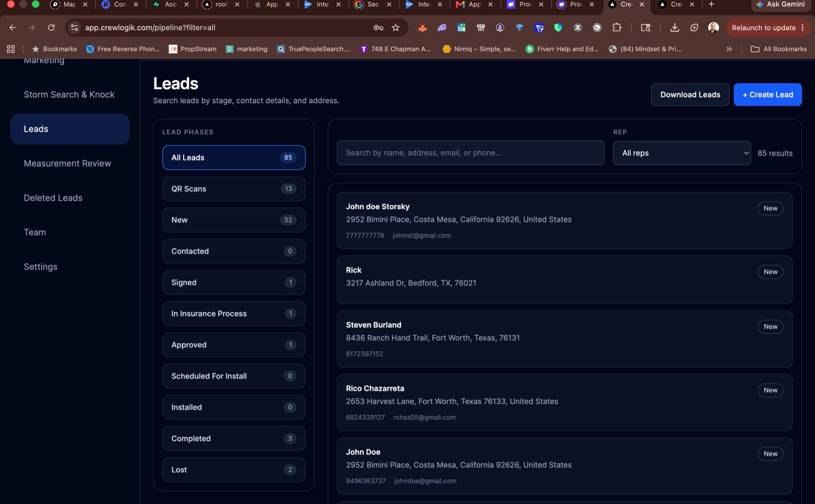Click the New badge on Rick's lead
Screen dimensions: 815x504
(770, 272)
